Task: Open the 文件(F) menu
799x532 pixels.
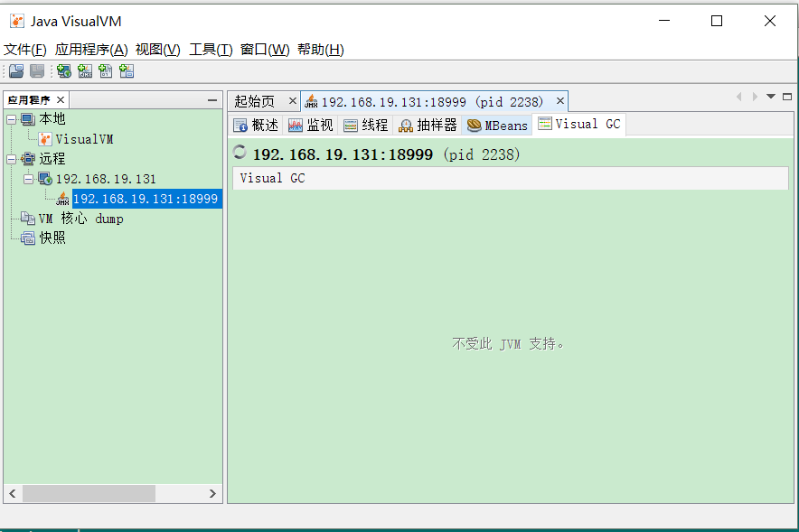Action: 25,50
